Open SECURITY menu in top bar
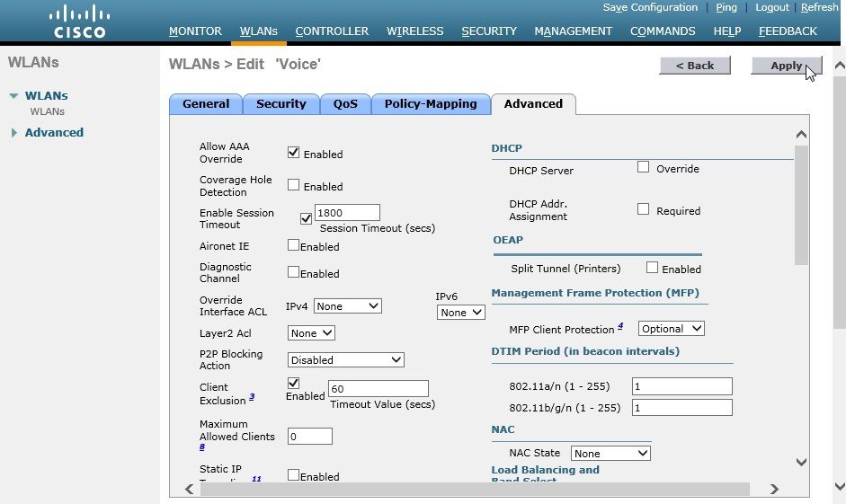This screenshot has width=846, height=504. (x=489, y=31)
